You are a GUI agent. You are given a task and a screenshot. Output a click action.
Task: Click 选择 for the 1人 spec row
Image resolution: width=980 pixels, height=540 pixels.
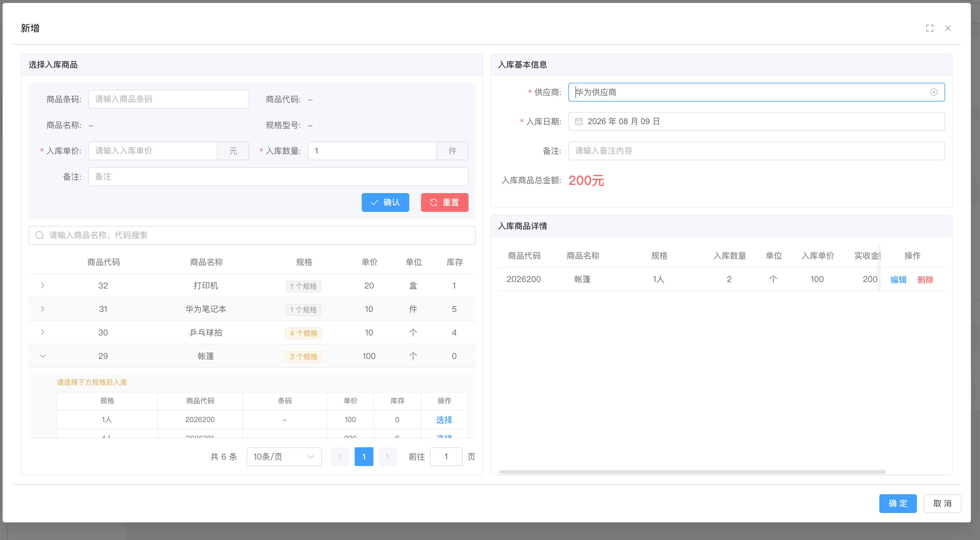tap(444, 420)
